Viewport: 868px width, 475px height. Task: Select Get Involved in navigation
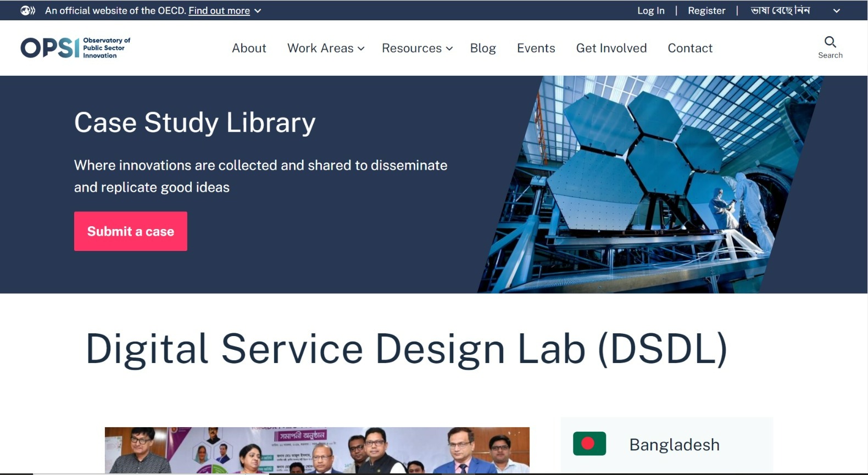click(611, 48)
